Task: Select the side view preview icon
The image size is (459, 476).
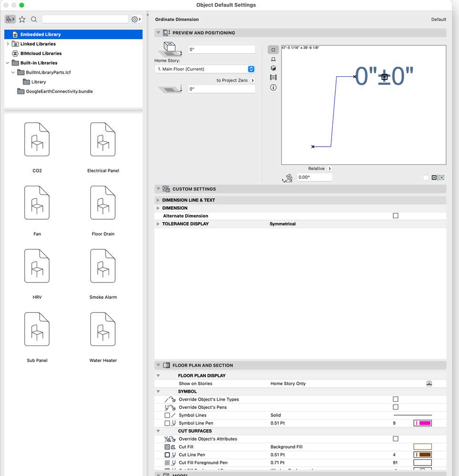Action: pyautogui.click(x=273, y=59)
